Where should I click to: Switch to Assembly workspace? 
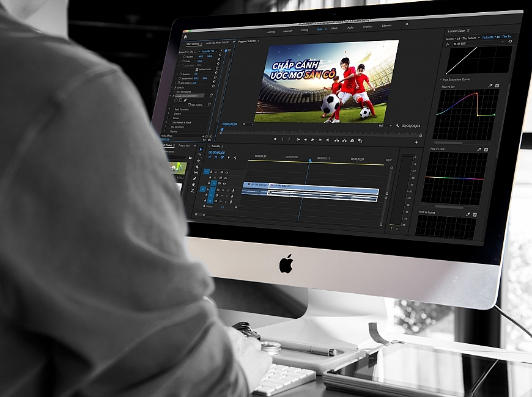pyautogui.click(x=288, y=31)
